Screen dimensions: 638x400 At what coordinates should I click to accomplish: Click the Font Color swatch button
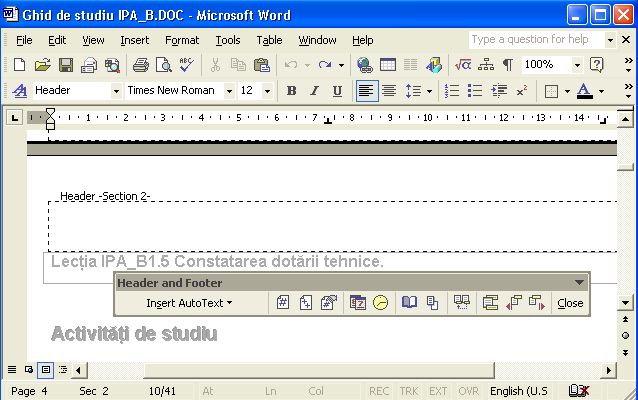tap(584, 91)
